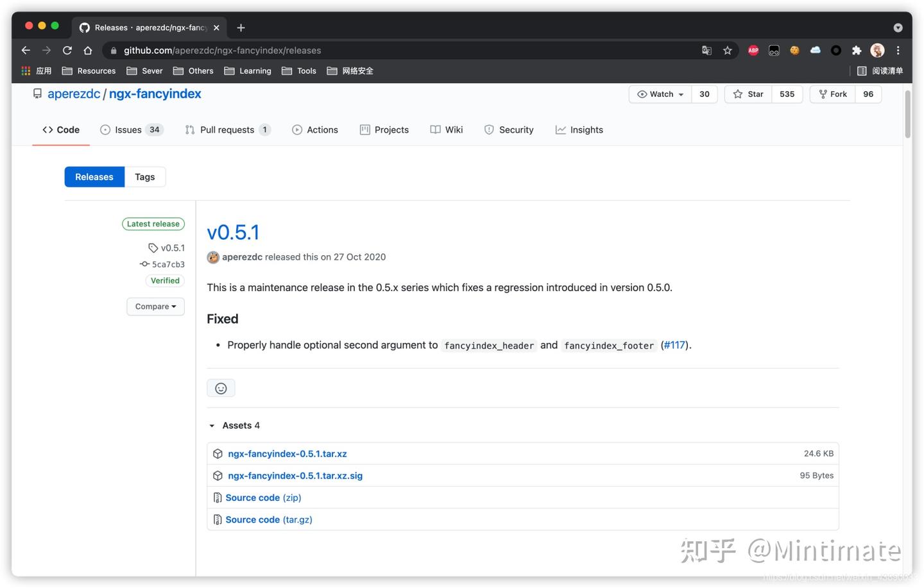The width and height of the screenshot is (924, 588).
Task: Click the tag icon beside v0.5.1 in sidebar
Action: (x=153, y=248)
